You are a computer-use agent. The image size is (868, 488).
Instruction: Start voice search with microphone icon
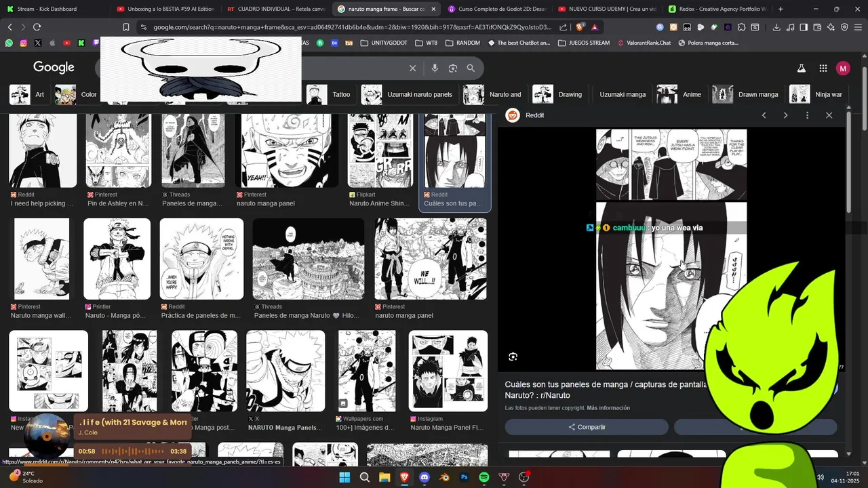tap(435, 68)
